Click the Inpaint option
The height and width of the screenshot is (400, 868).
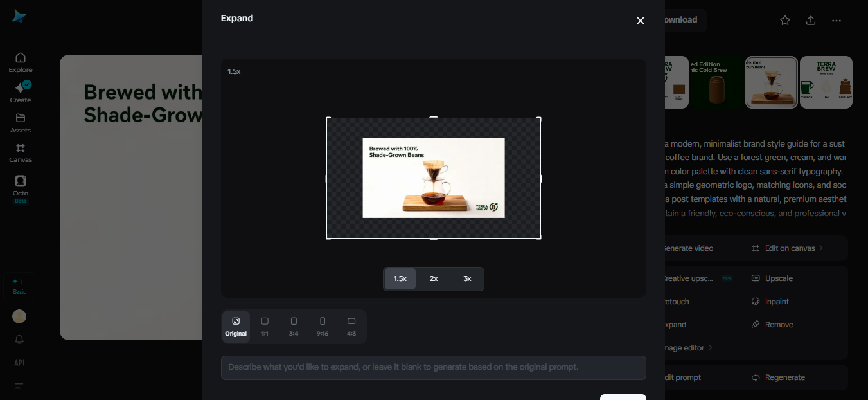pyautogui.click(x=770, y=302)
